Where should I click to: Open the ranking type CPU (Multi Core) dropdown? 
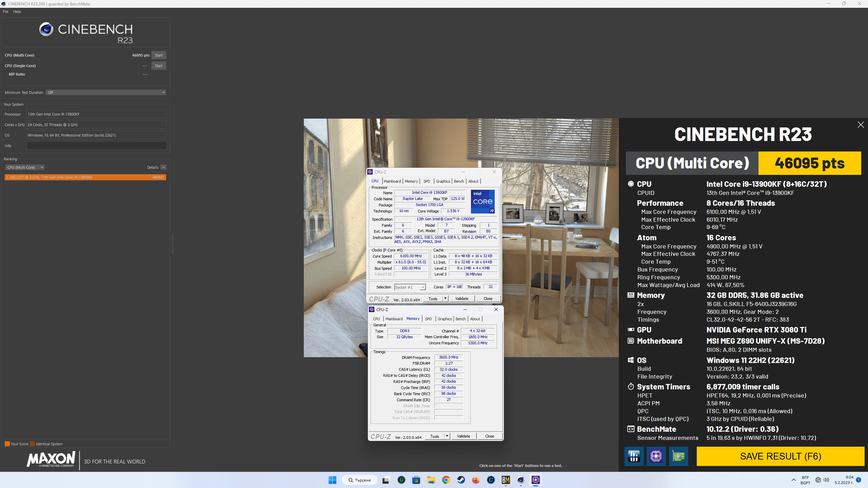click(24, 167)
